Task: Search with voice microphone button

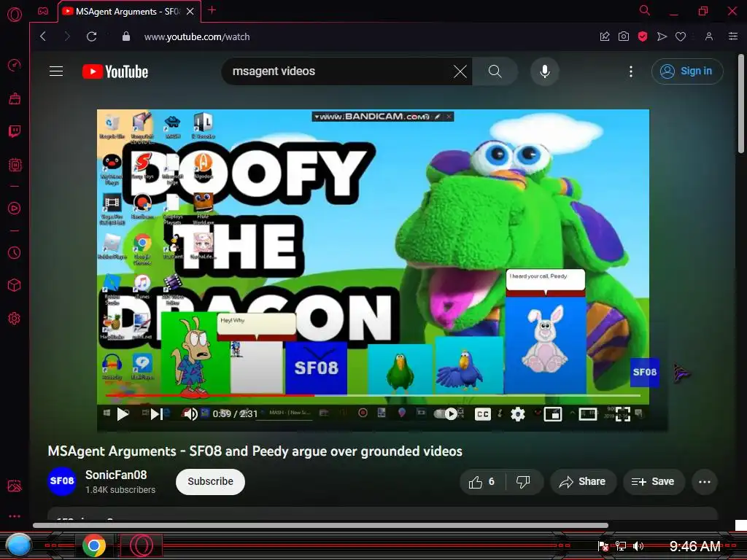Action: 544,71
